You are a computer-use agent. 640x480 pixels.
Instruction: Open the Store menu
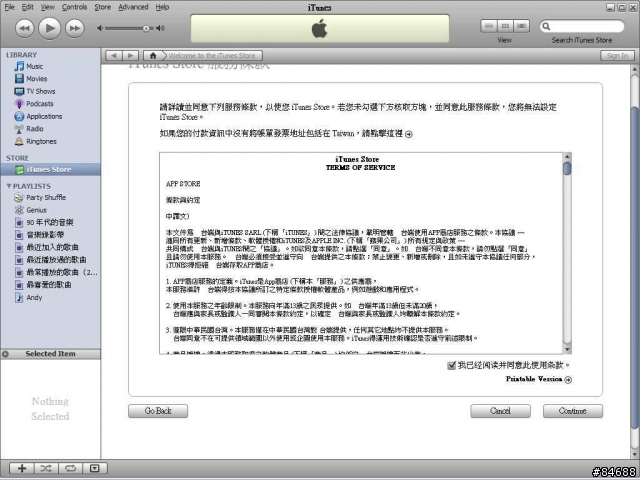pos(102,7)
